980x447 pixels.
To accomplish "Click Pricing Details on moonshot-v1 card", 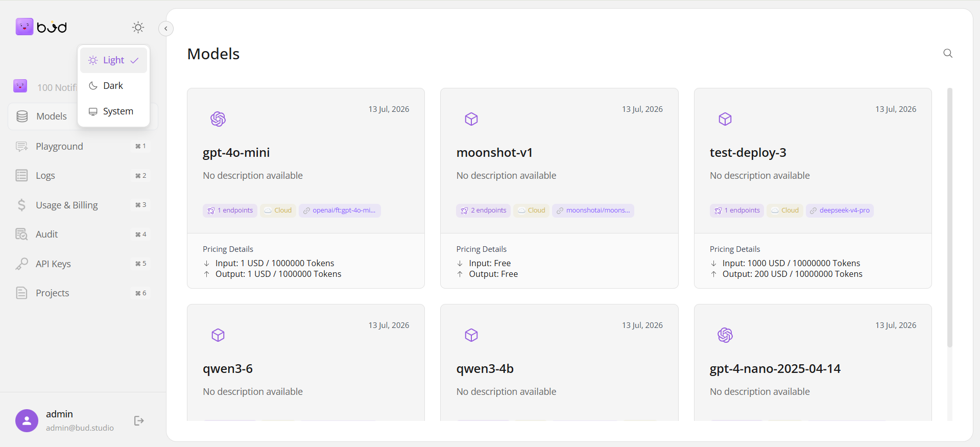I will 482,249.
